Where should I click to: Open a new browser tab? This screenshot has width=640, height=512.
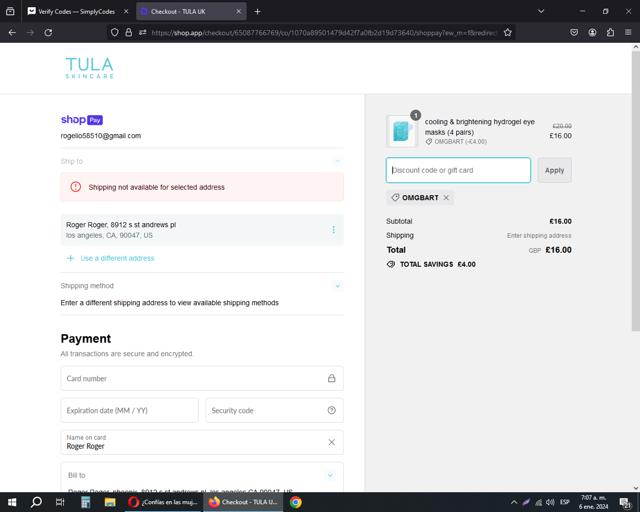pos(257,11)
